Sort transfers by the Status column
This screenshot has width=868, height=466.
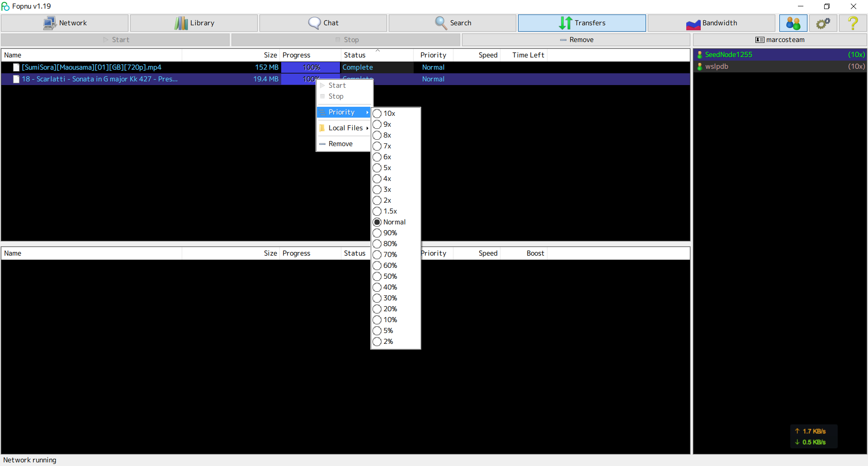tap(354, 55)
